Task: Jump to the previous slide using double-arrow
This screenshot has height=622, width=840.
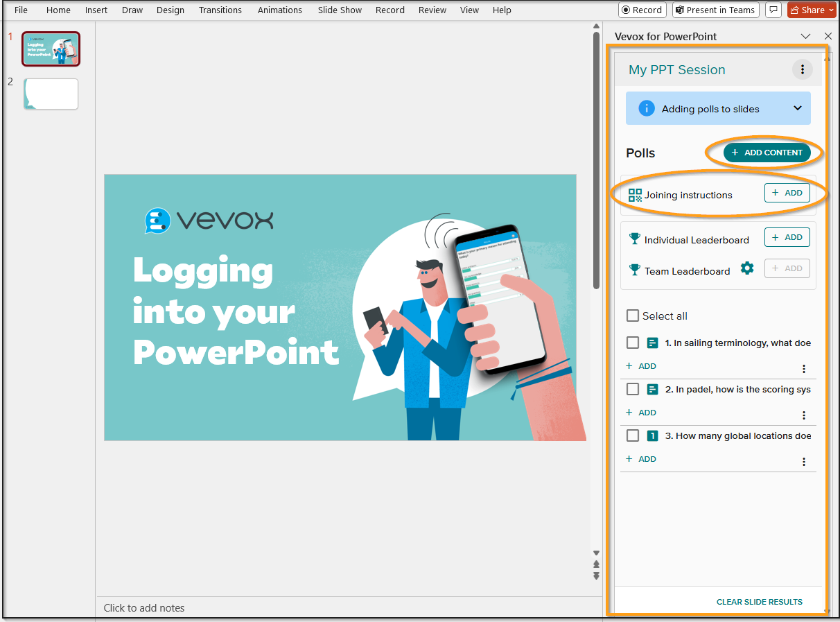Action: [596, 564]
